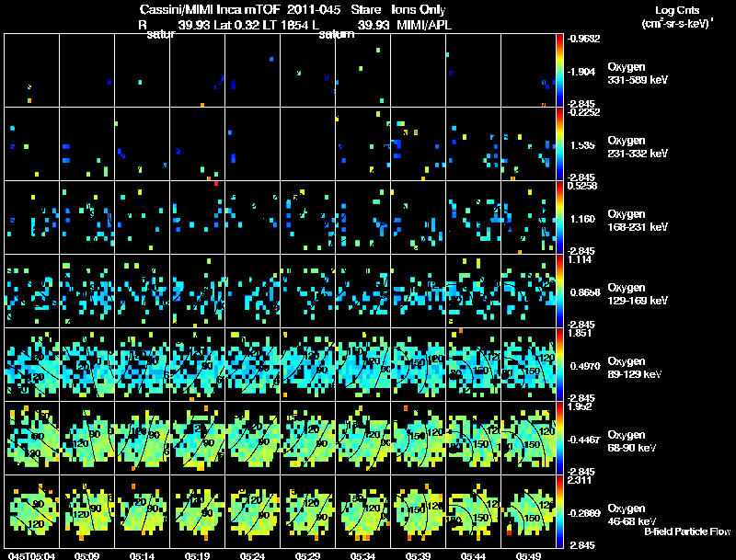The height and width of the screenshot is (560, 736).
Task: Select the first 46-68 keV image panel
Action: pyautogui.click(x=32, y=511)
